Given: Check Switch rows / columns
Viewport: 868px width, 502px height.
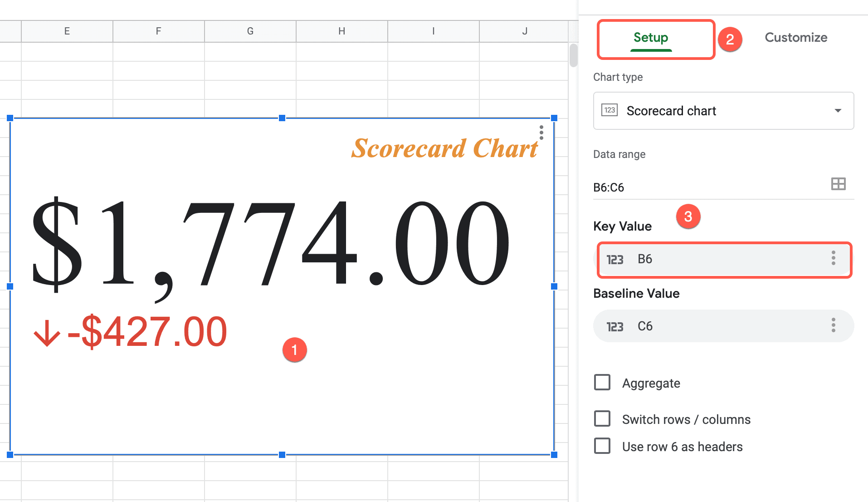Looking at the screenshot, I should click(x=602, y=419).
